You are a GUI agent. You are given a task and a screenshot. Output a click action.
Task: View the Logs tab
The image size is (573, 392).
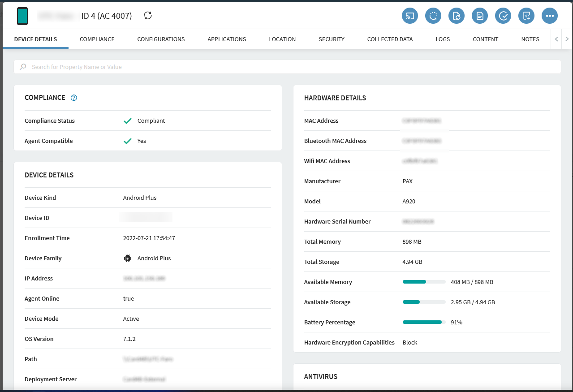(x=443, y=39)
